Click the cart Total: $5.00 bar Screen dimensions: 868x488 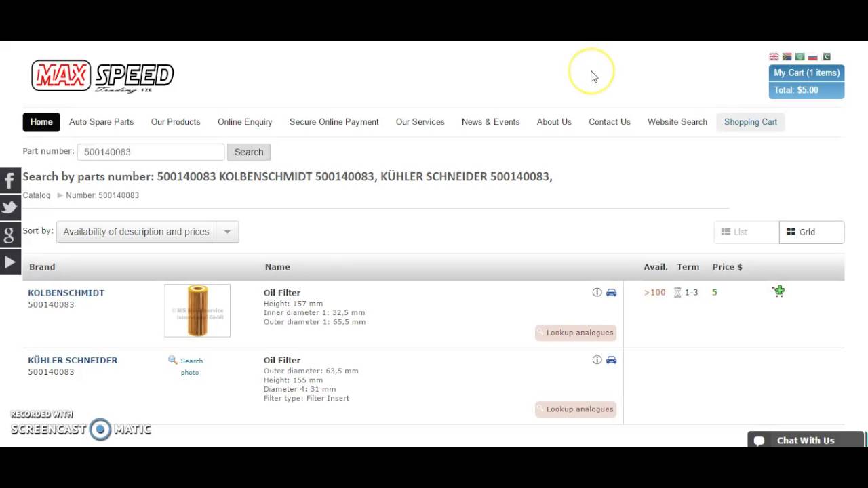pyautogui.click(x=806, y=90)
